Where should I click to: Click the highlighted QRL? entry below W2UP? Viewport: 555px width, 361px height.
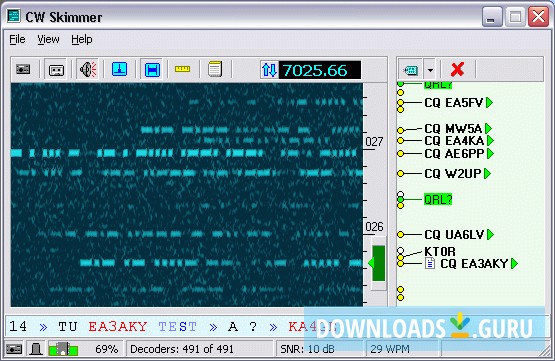click(438, 200)
